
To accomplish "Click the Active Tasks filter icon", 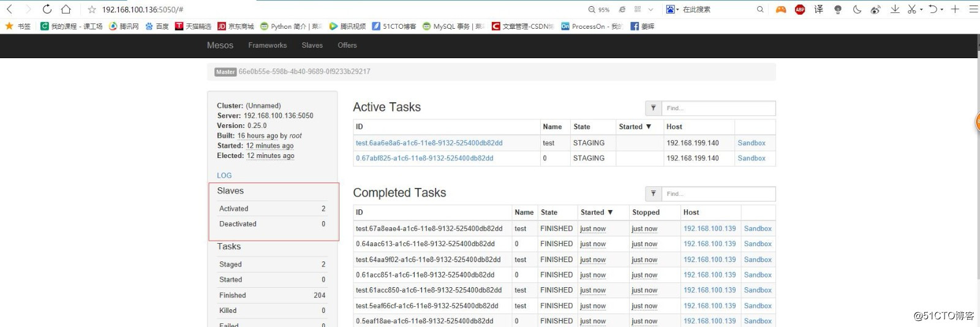I will [653, 108].
